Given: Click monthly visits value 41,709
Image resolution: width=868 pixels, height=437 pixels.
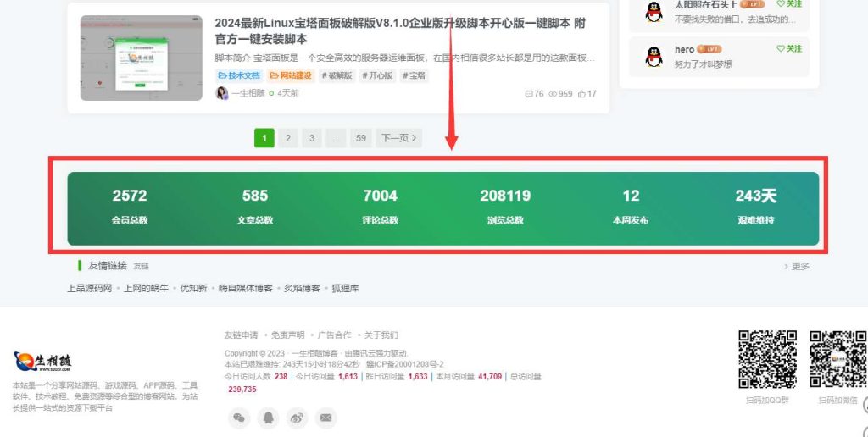Looking at the screenshot, I should tap(490, 377).
